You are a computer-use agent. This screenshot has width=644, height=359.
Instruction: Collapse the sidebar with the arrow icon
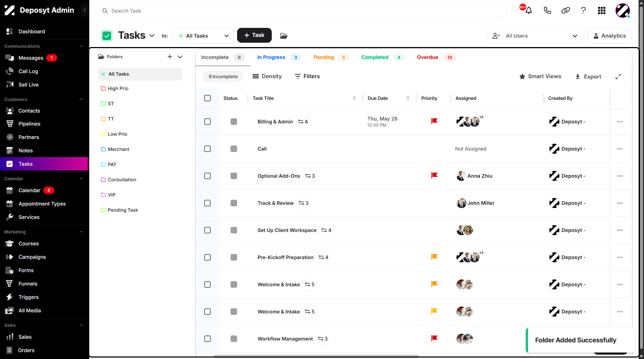coord(85,10)
